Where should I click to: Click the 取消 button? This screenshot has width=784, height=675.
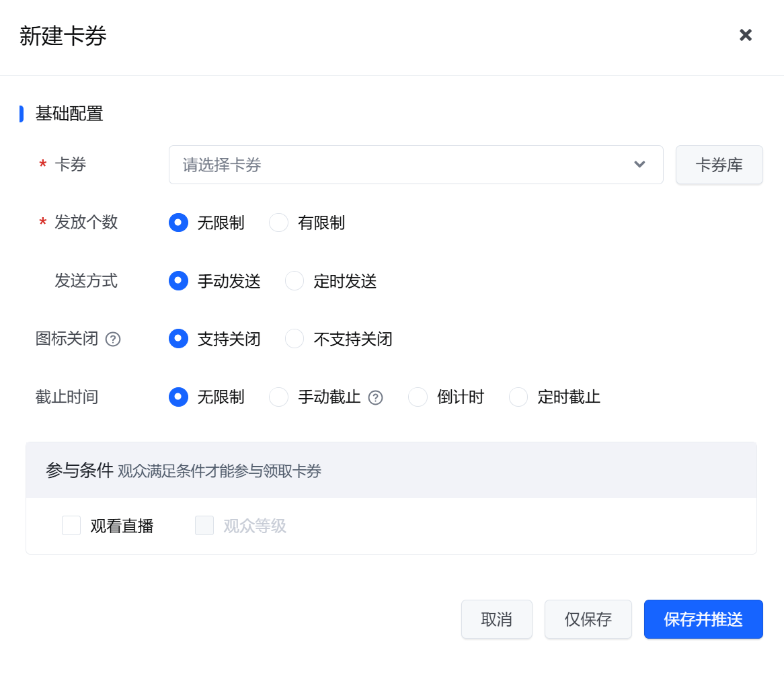[497, 619]
